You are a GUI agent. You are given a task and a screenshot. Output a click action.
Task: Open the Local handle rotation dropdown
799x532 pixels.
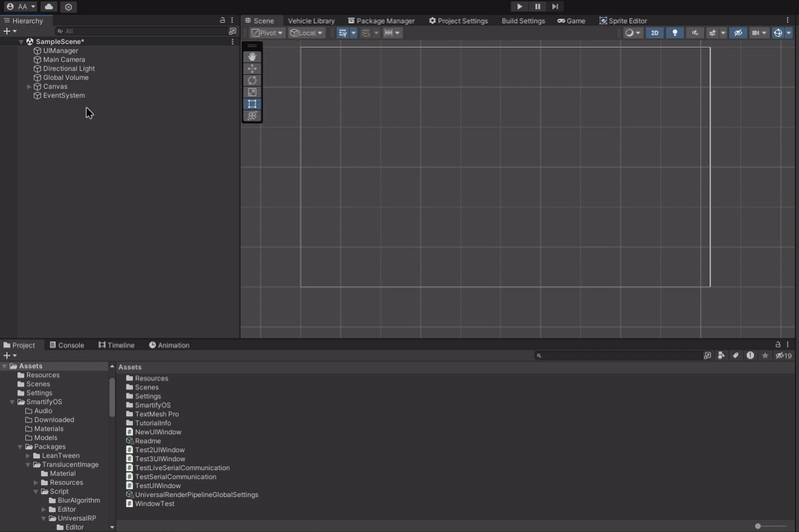[306, 33]
